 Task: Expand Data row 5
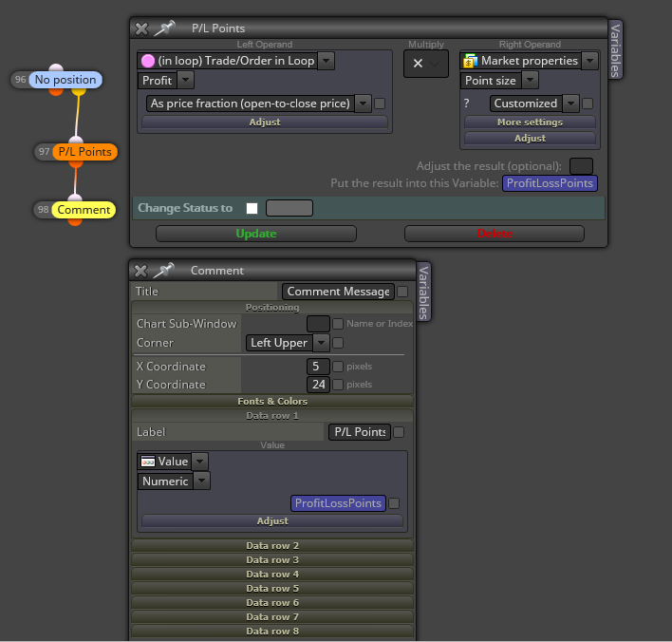coord(272,589)
